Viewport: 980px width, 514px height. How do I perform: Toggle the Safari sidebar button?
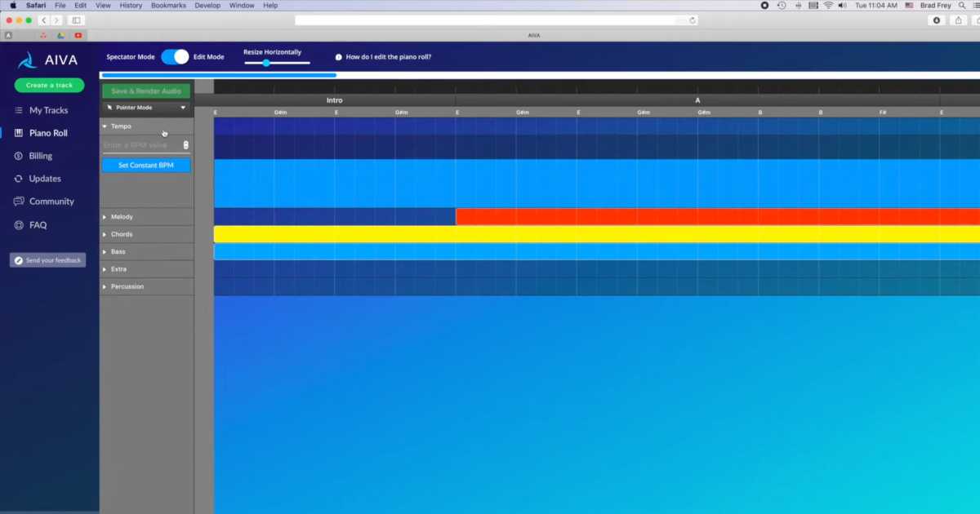pyautogui.click(x=77, y=20)
